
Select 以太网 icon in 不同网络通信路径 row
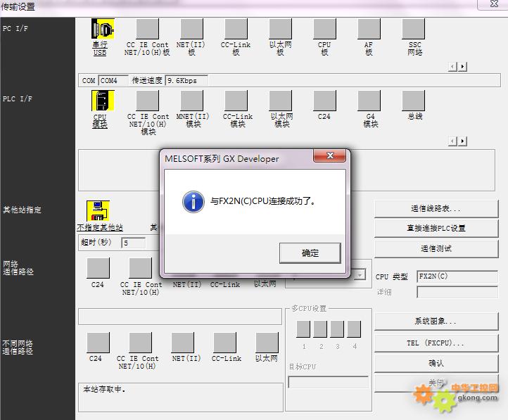point(267,343)
